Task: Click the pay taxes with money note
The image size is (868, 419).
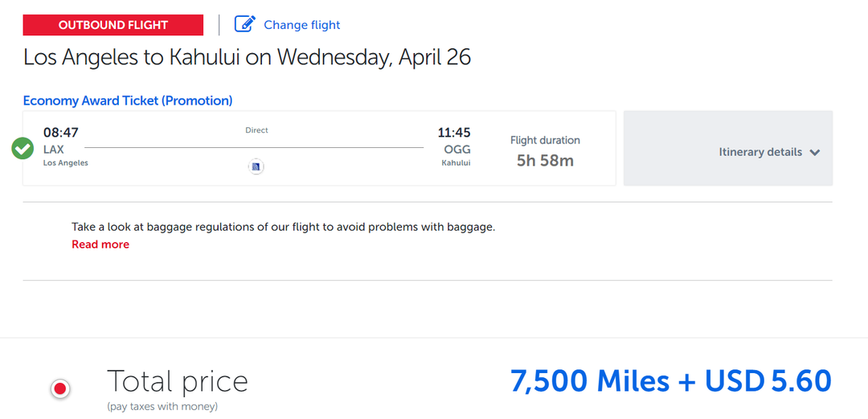Action: point(162,407)
